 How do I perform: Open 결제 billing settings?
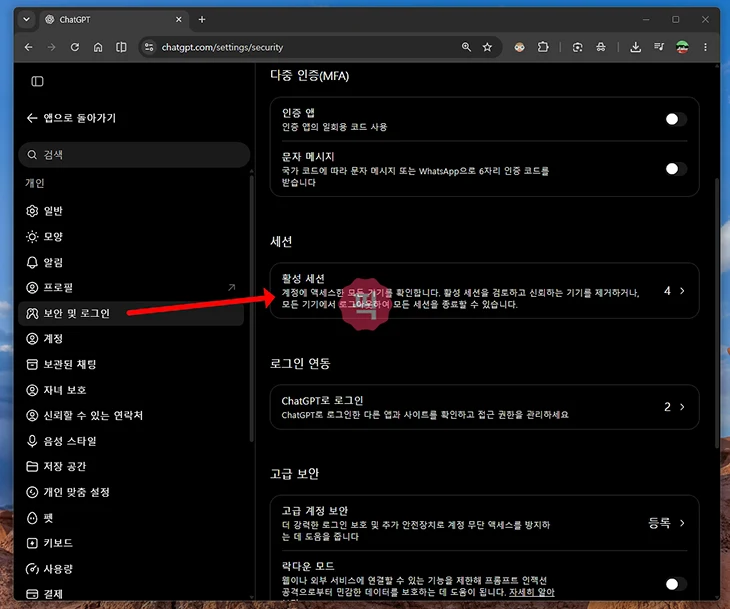click(x=131, y=594)
